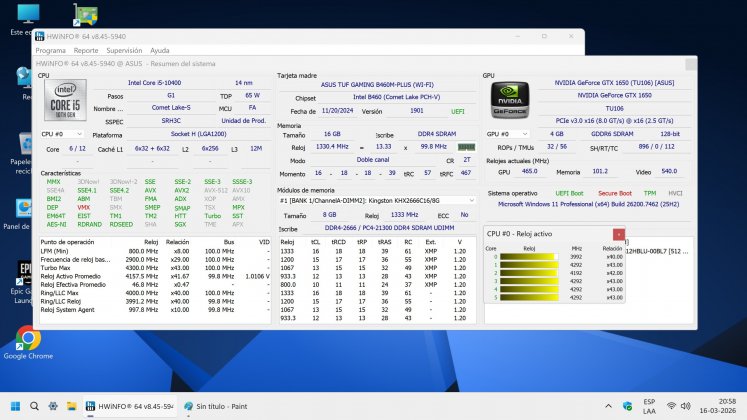
Task: Click the green RAM module icon
Action: [465, 146]
